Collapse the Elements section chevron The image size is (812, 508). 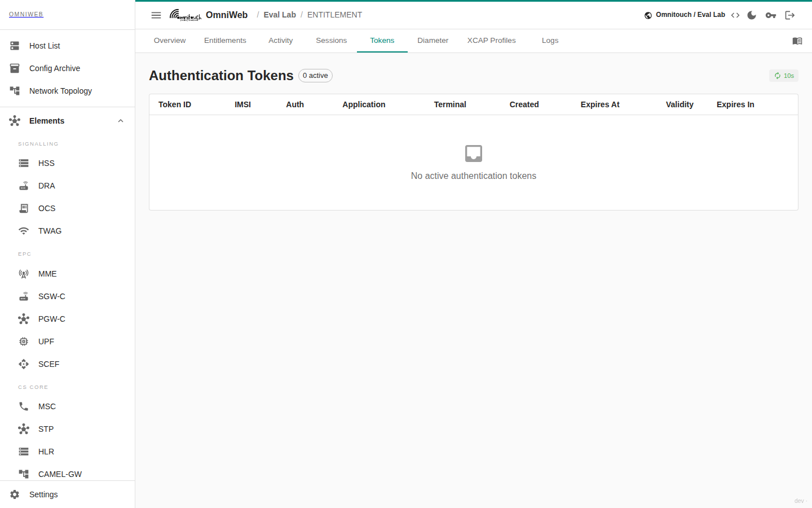[x=121, y=121]
